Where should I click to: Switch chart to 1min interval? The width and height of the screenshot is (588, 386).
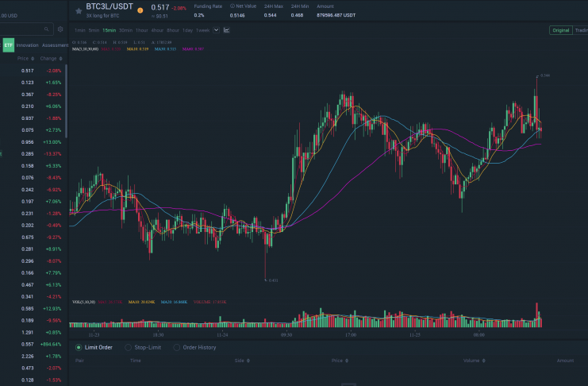click(80, 30)
